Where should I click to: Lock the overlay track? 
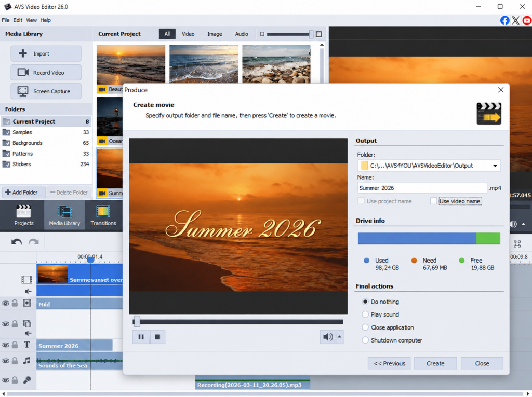(15, 324)
